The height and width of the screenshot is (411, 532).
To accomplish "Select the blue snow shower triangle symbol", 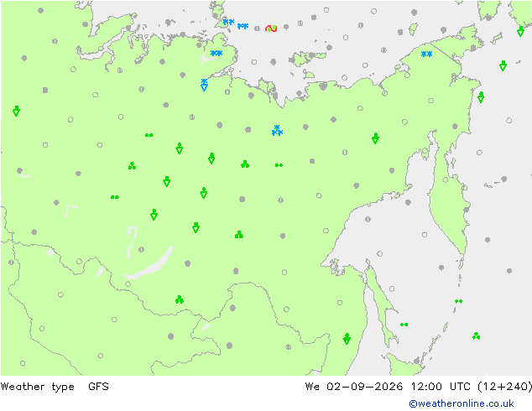I will point(204,85).
